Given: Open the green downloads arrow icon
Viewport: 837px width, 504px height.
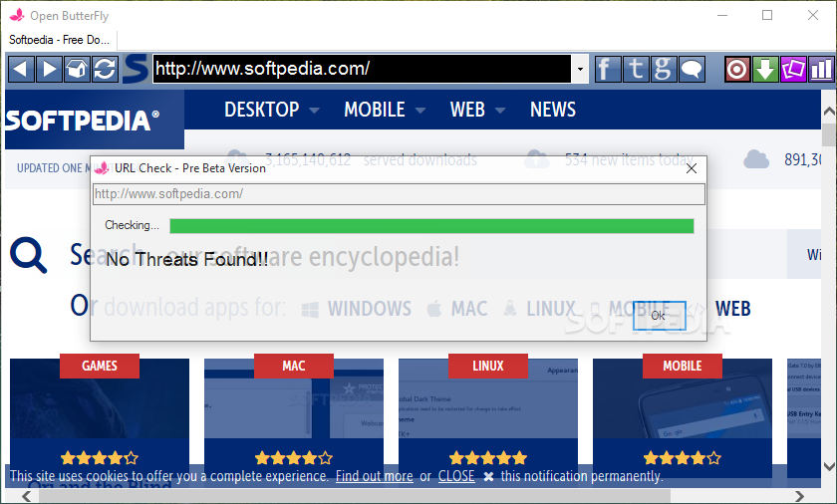Looking at the screenshot, I should 765,69.
